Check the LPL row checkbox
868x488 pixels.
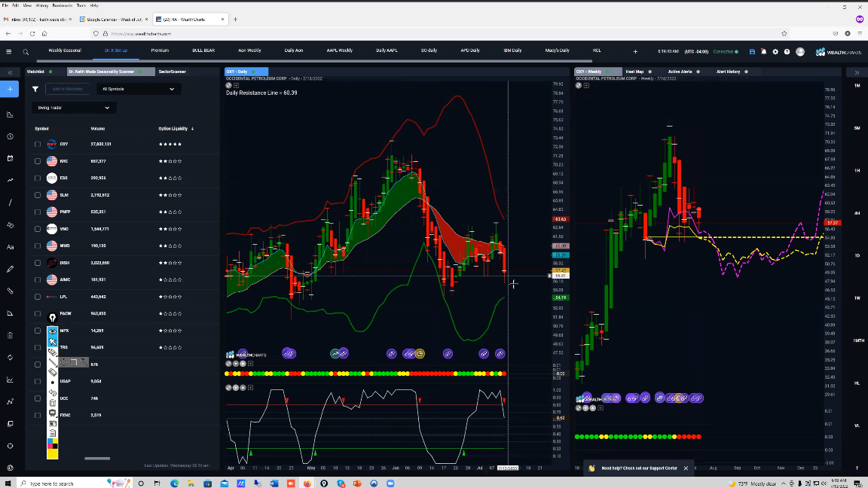coord(38,297)
